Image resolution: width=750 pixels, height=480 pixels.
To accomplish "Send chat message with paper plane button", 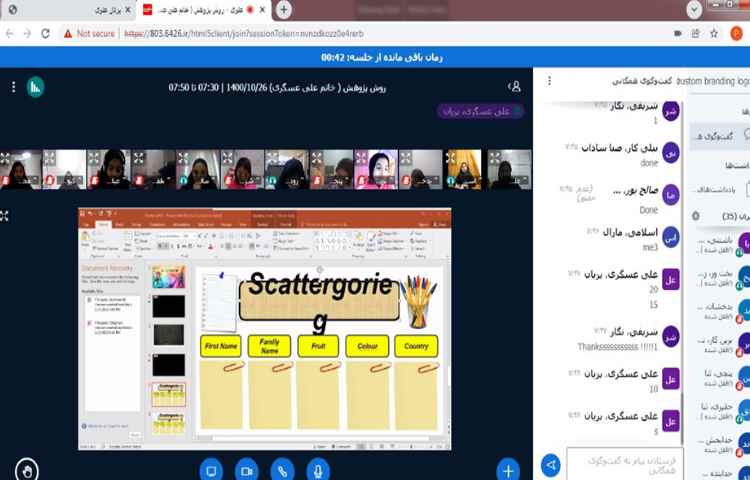I will click(x=551, y=465).
